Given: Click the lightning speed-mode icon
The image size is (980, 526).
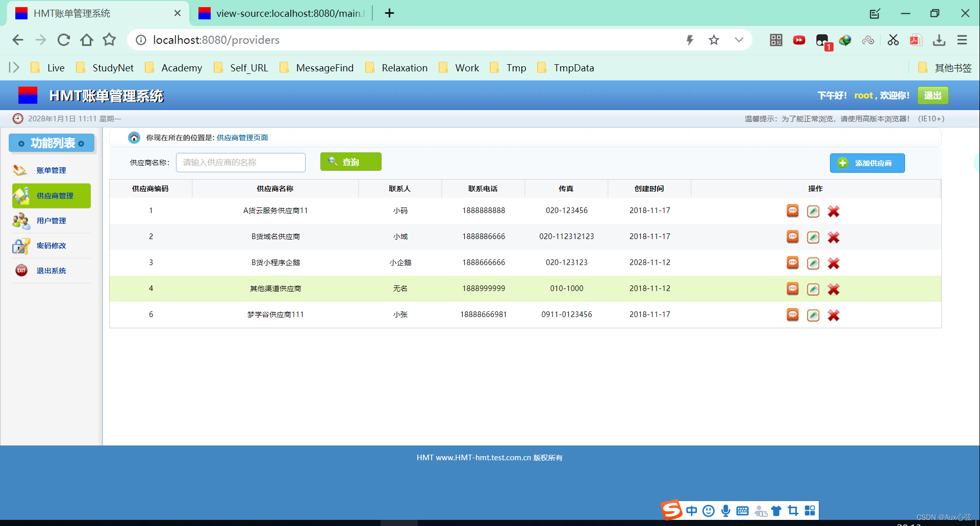Looking at the screenshot, I should 690,40.
